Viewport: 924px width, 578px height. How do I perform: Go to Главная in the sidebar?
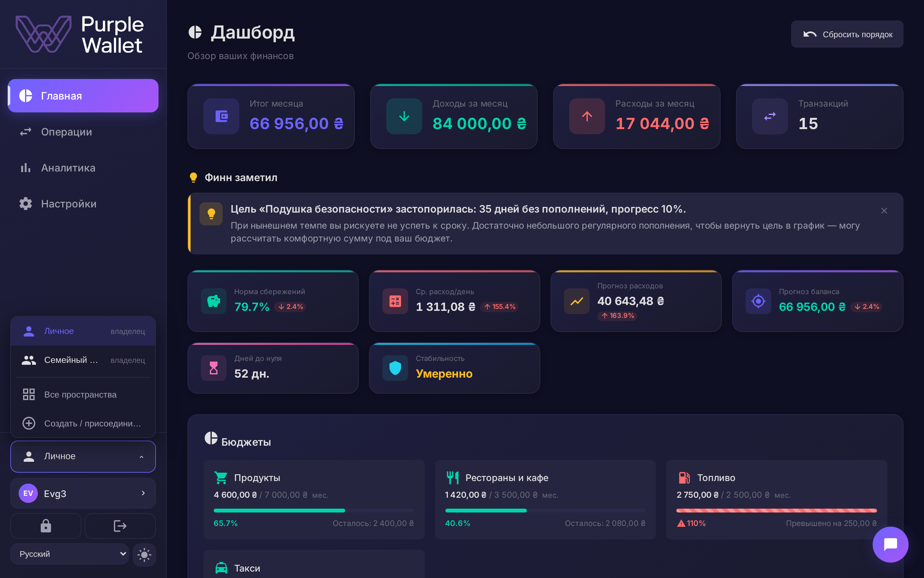pyautogui.click(x=83, y=96)
